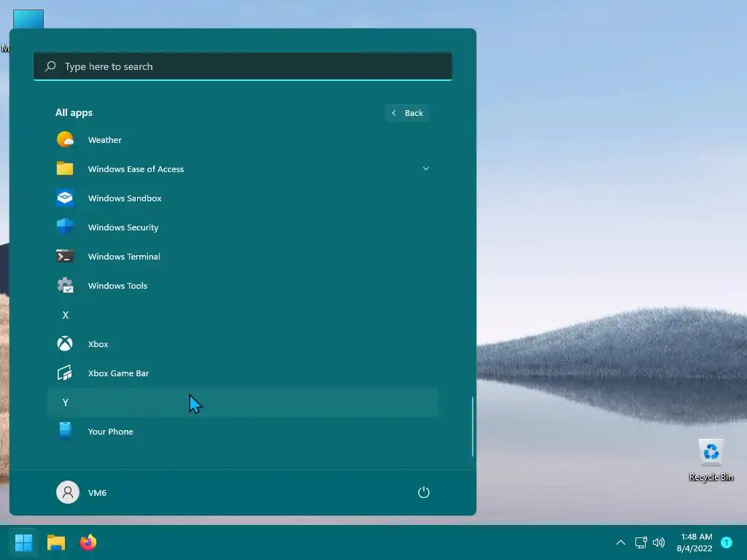Viewport: 747px width, 560px height.
Task: Click the Your Phone label
Action: [111, 431]
